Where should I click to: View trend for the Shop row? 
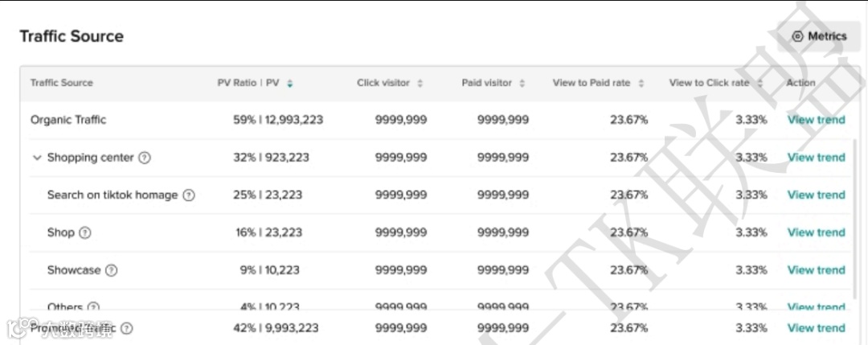pos(816,232)
